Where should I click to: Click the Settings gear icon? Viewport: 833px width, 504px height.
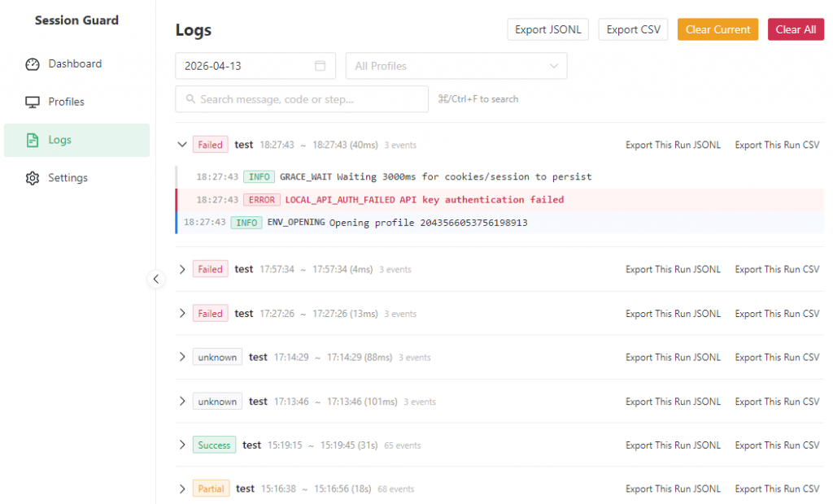(x=33, y=178)
